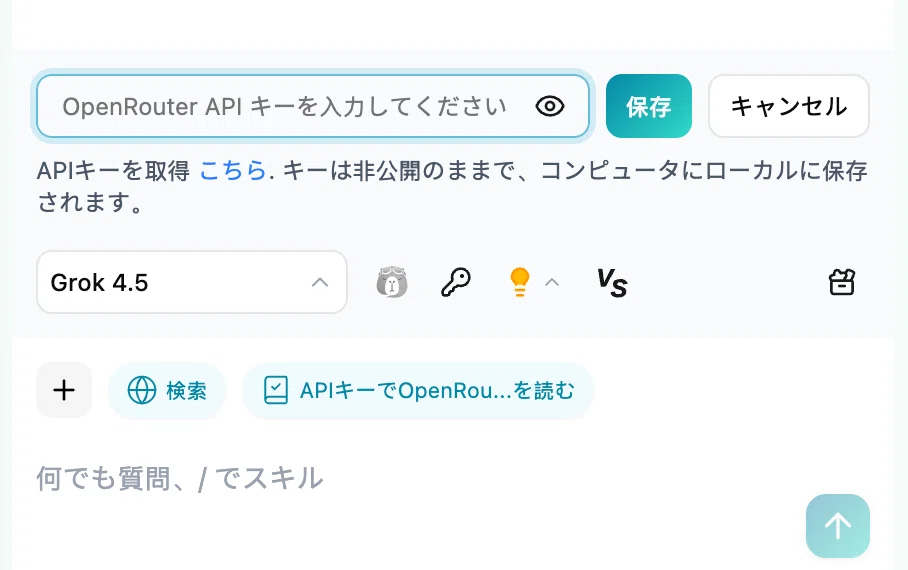
Task: Click the 保存 save button
Action: pos(649,106)
